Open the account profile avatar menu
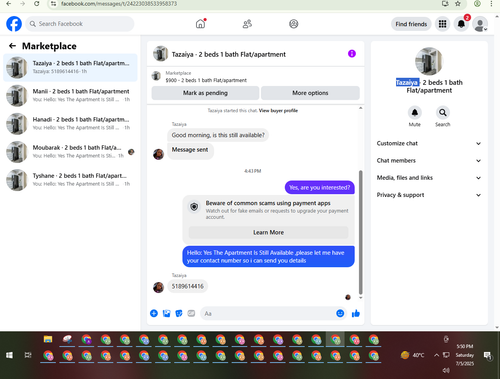500x379 pixels. coord(480,24)
